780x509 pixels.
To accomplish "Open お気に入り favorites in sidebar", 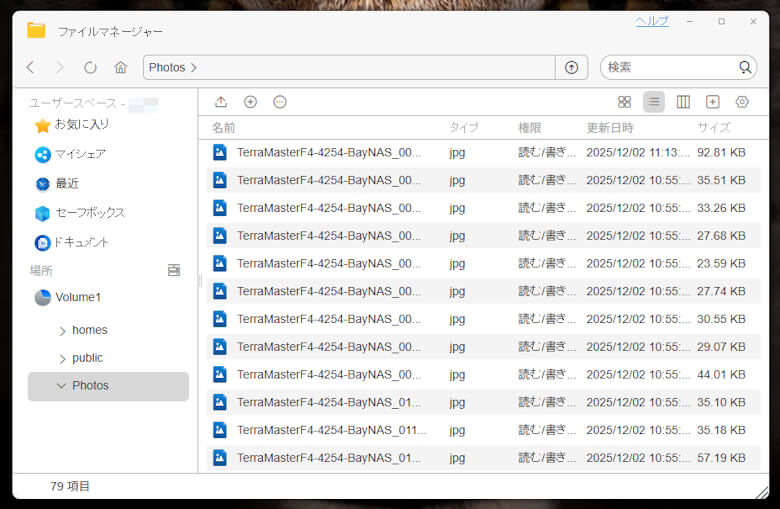I will (x=80, y=125).
